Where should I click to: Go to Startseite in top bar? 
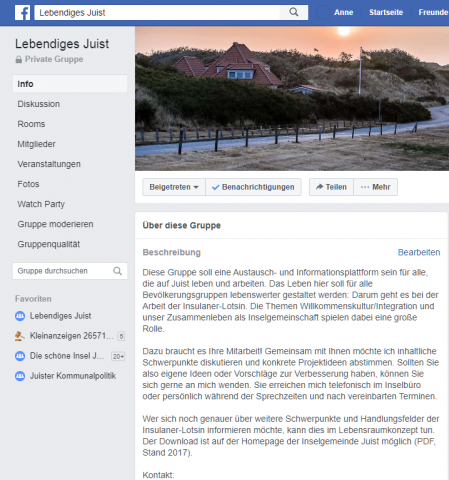386,12
